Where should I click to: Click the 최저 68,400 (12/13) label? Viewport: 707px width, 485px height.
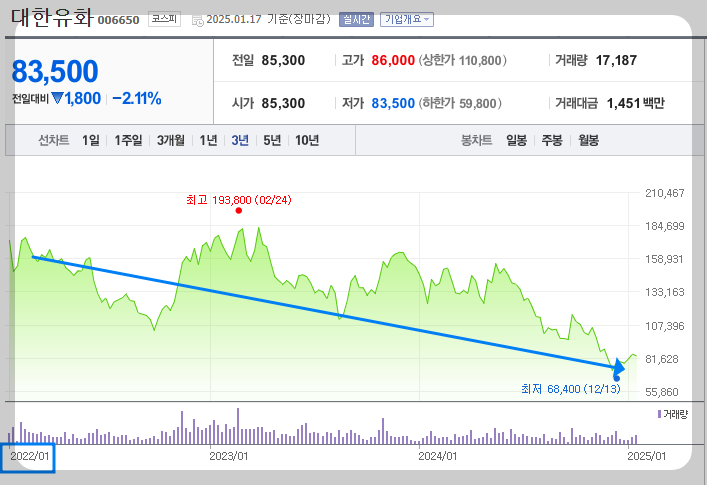pos(571,389)
